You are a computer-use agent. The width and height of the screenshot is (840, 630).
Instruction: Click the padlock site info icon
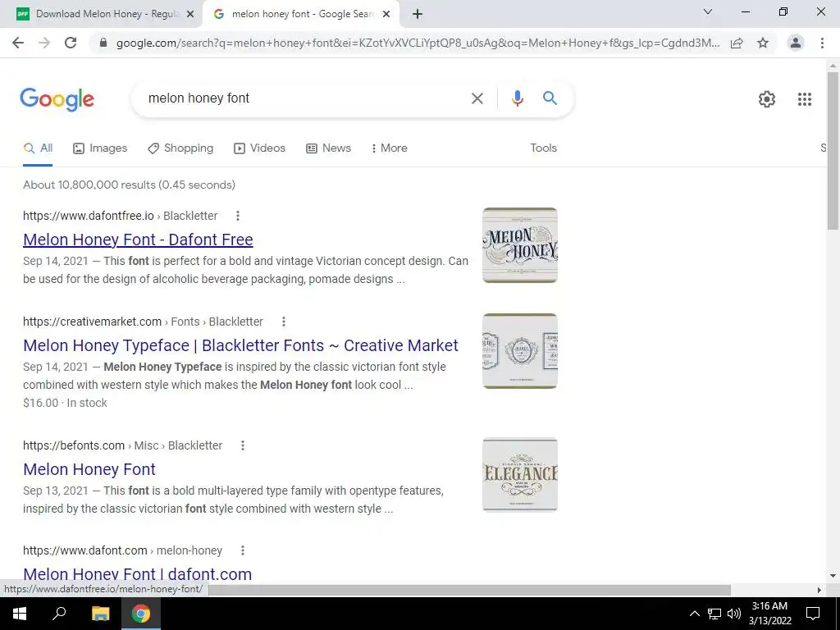(103, 43)
